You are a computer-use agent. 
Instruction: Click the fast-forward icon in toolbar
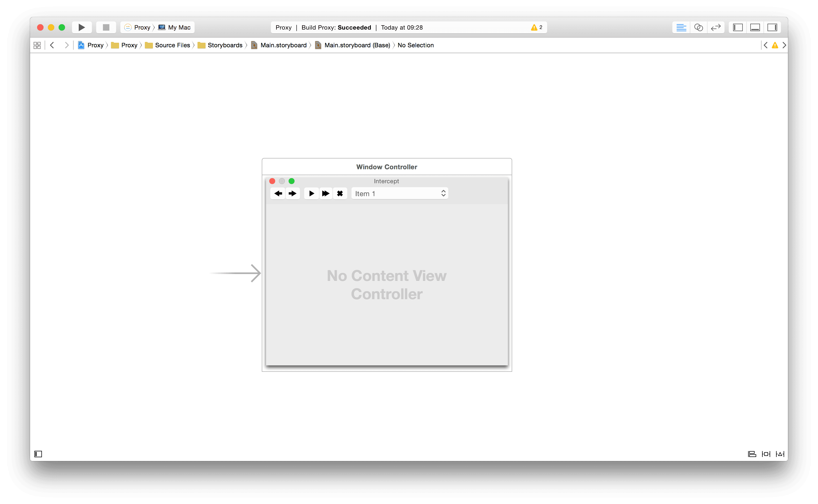[x=325, y=193]
